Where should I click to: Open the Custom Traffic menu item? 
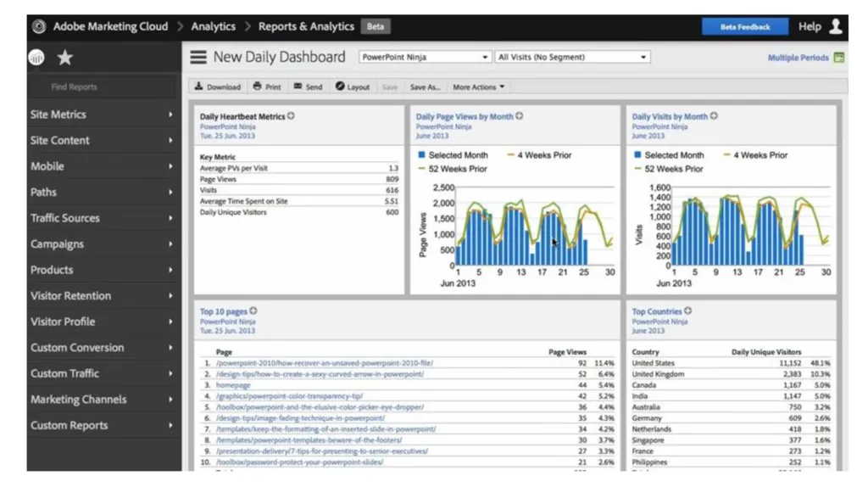point(103,373)
